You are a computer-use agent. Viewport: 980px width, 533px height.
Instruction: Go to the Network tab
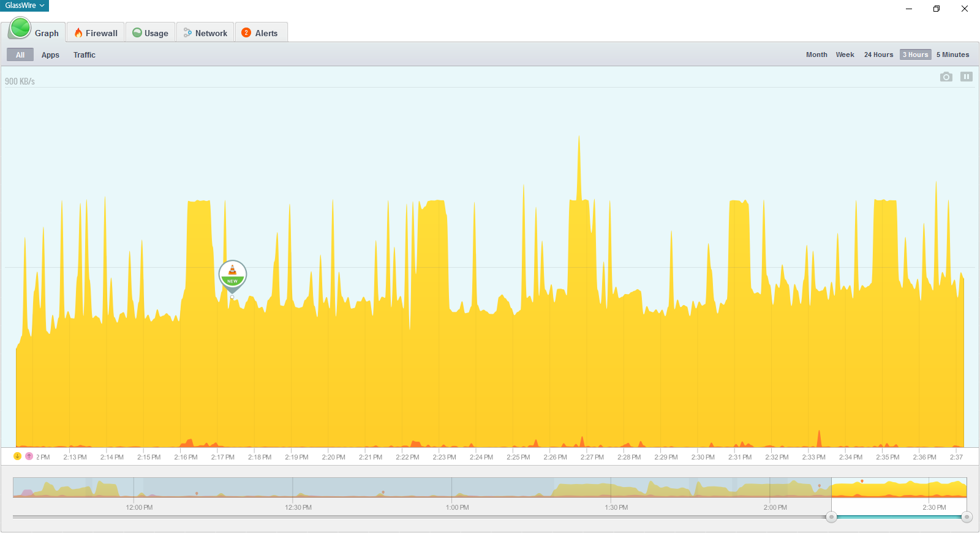coord(206,33)
